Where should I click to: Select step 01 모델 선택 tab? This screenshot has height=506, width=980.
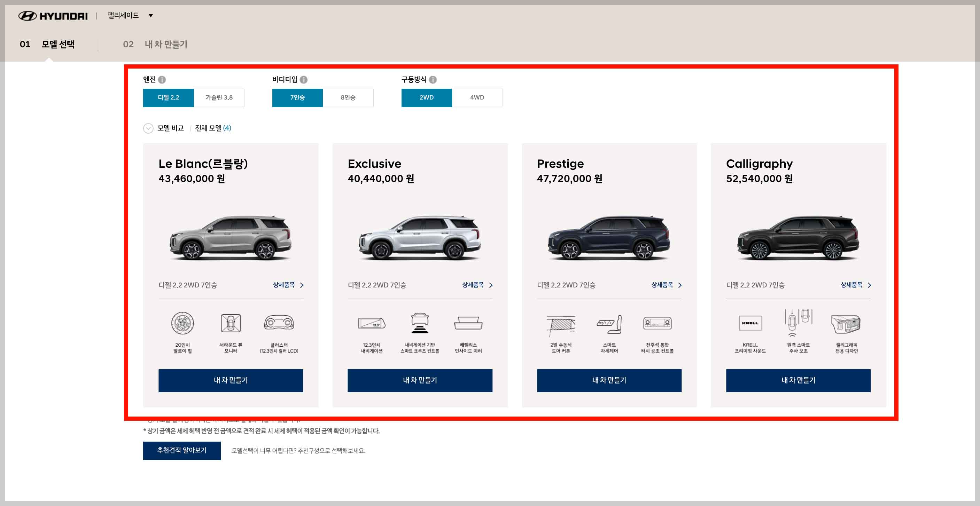pos(47,45)
